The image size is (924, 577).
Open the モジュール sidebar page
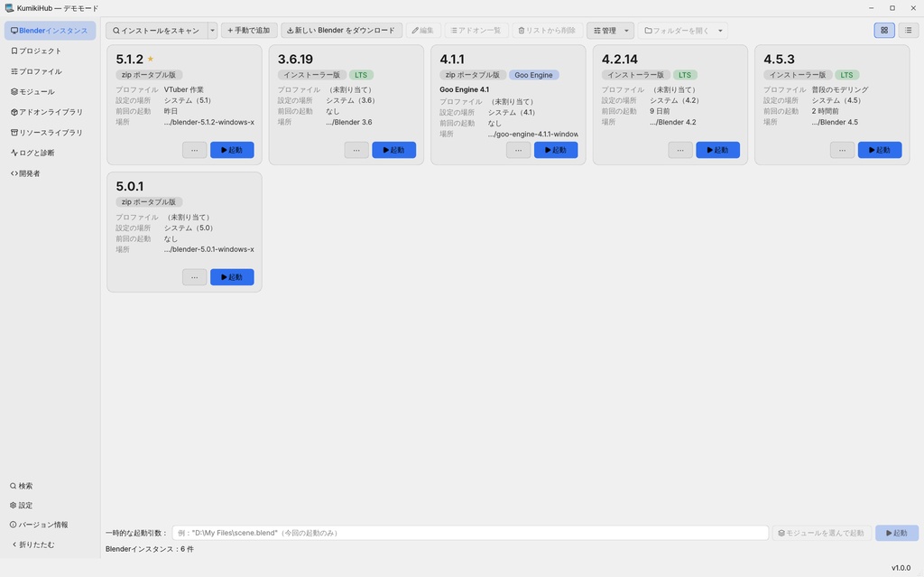pos(51,91)
